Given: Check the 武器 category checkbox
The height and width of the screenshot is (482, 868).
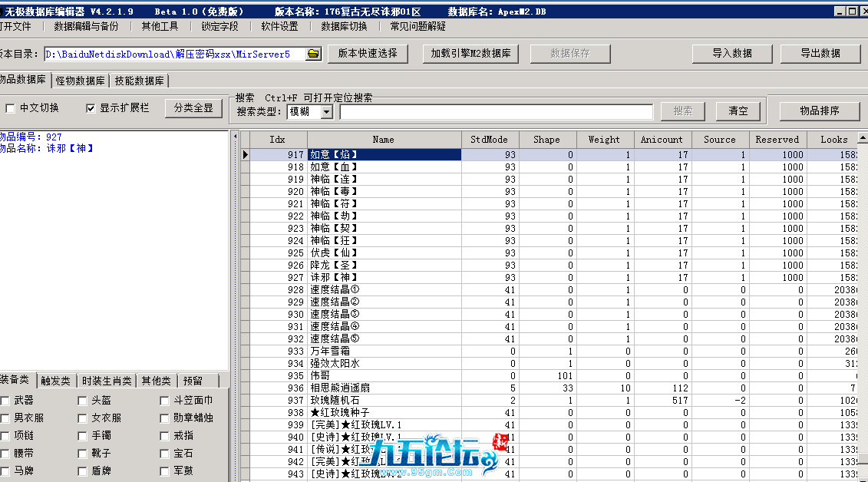Looking at the screenshot, I should click(5, 401).
